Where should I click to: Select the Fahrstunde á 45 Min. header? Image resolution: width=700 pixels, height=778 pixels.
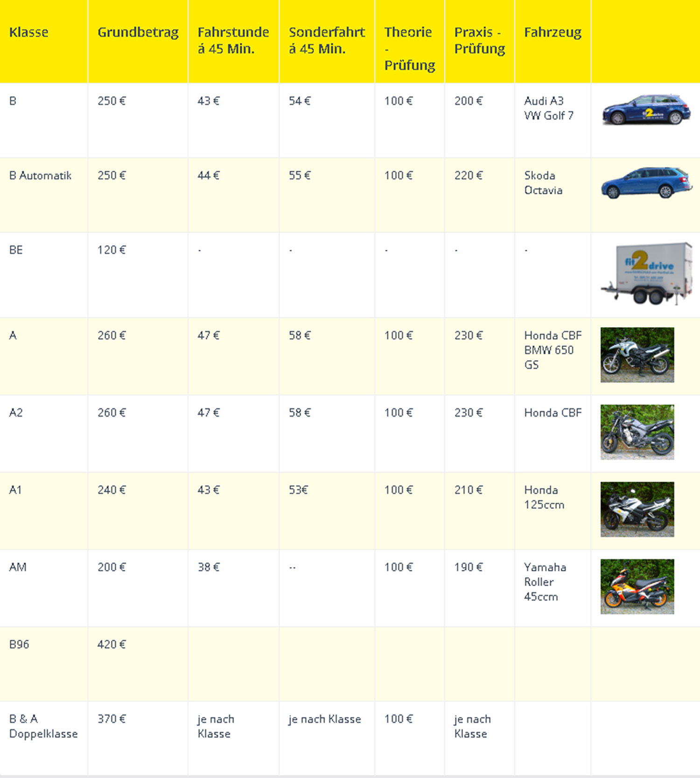[x=233, y=41]
